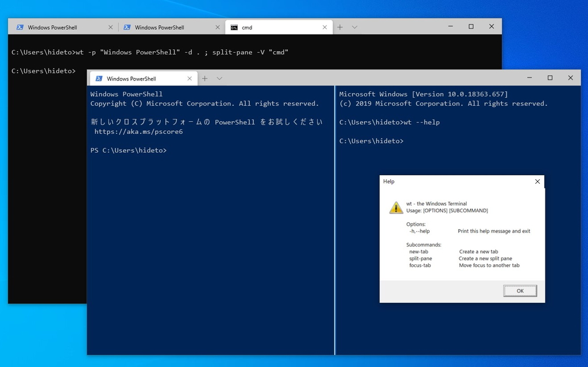This screenshot has height=367, width=588.
Task: Close the foreground Windows PowerShell tab
Action: (x=189, y=78)
